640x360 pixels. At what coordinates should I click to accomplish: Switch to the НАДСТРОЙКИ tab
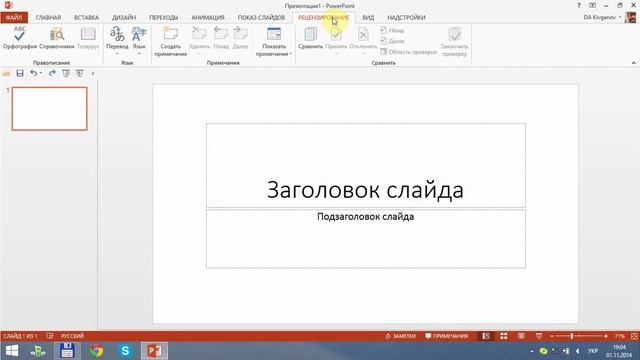pyautogui.click(x=406, y=18)
